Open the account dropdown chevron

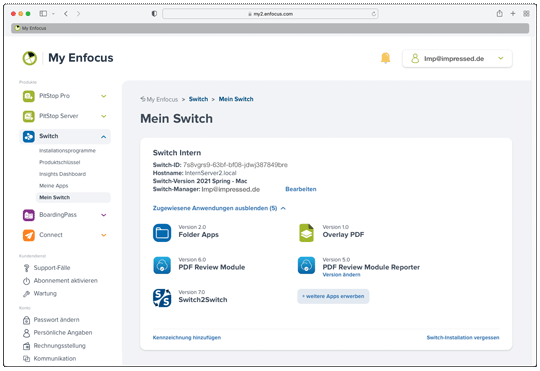coord(501,58)
